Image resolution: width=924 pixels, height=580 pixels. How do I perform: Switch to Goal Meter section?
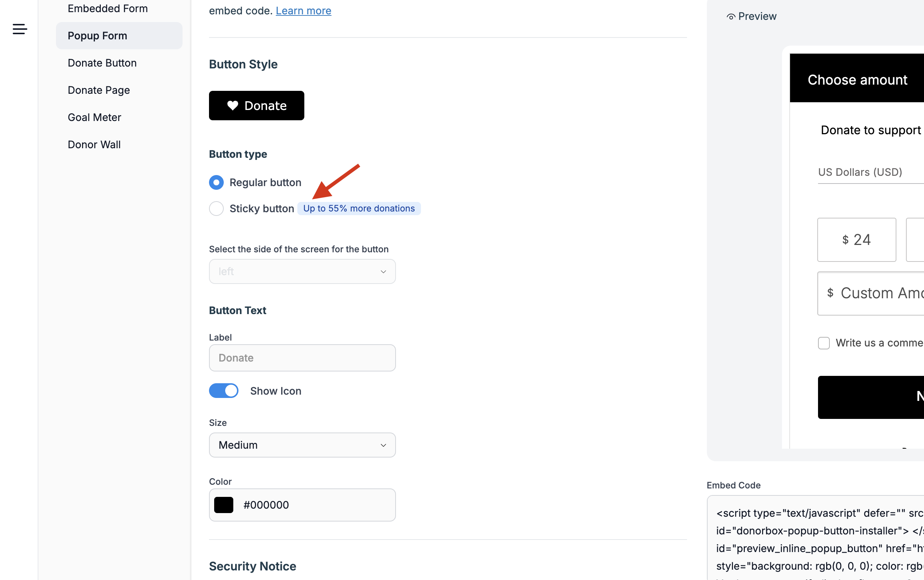point(95,117)
